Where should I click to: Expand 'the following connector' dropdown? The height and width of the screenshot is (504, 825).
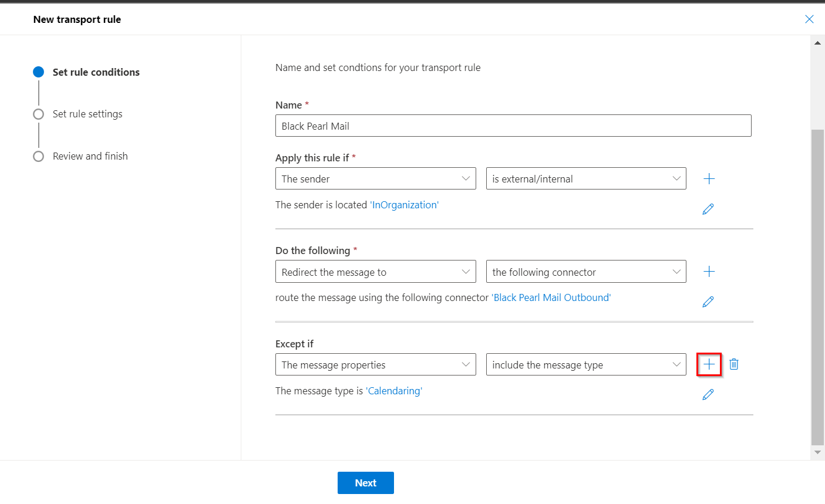pyautogui.click(x=585, y=272)
